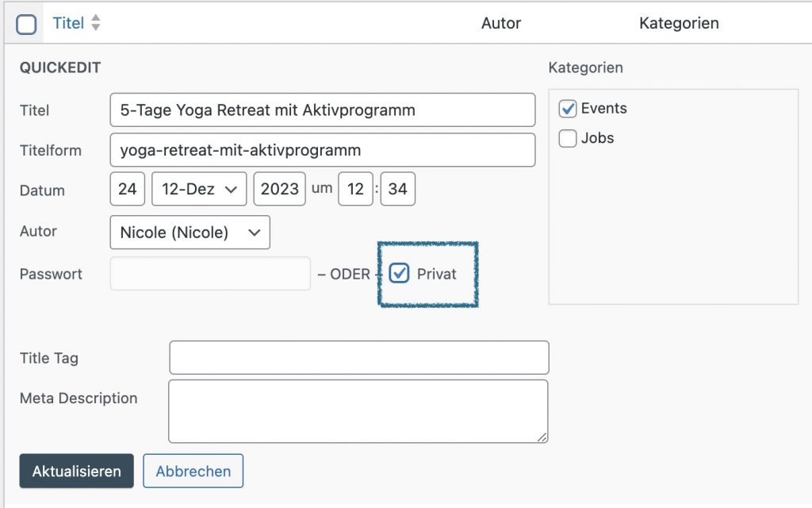Enable the Jobs category checkbox

click(568, 139)
